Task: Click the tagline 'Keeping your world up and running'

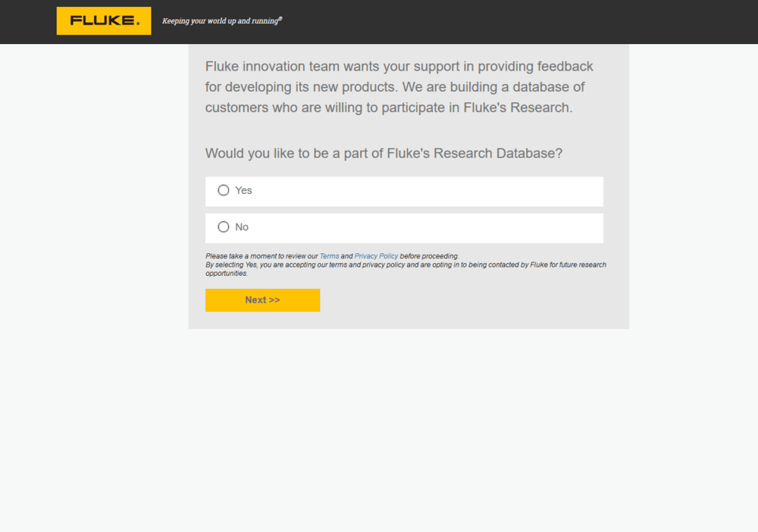Action: pyautogui.click(x=222, y=20)
